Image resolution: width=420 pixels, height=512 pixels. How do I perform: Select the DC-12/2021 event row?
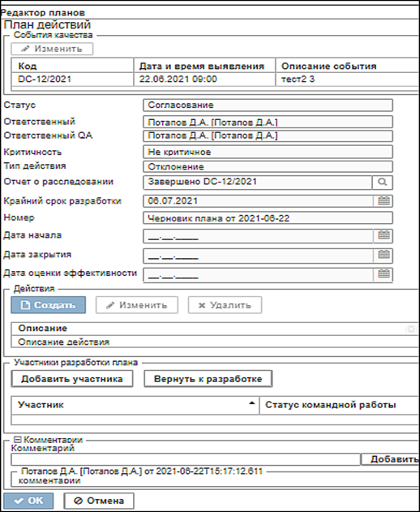216,80
